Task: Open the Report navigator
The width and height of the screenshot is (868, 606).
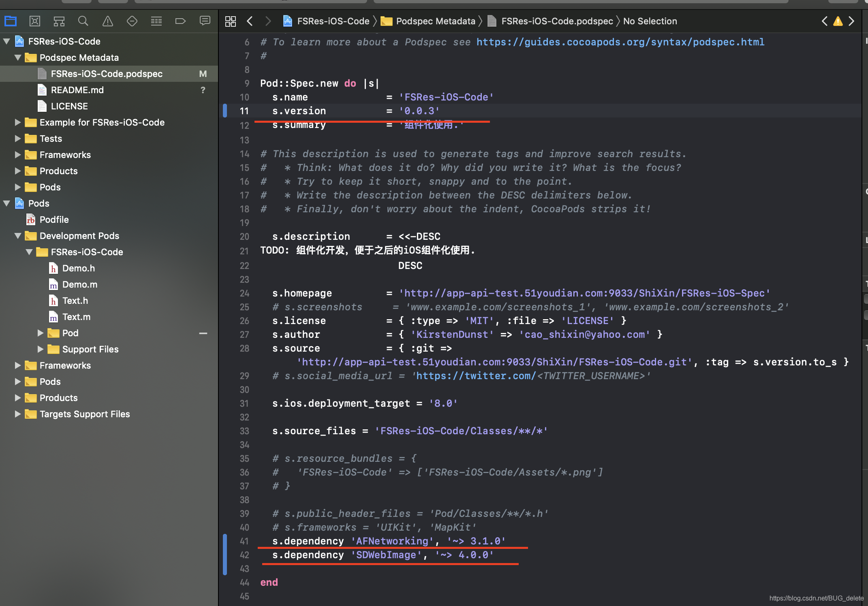Action: [x=205, y=21]
